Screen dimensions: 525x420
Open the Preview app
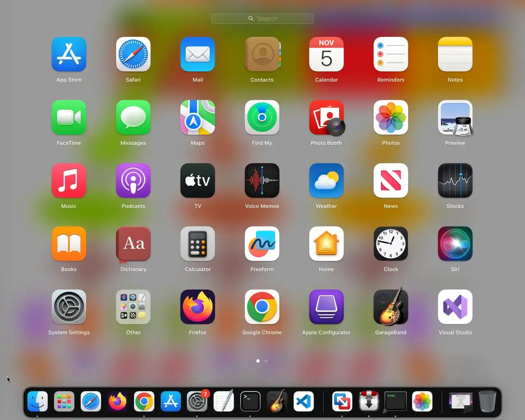click(x=455, y=117)
